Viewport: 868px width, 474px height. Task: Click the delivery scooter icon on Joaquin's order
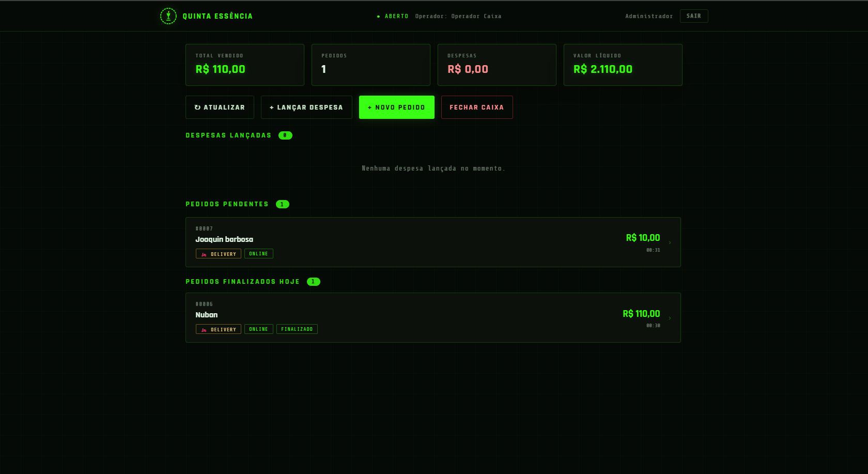click(204, 254)
